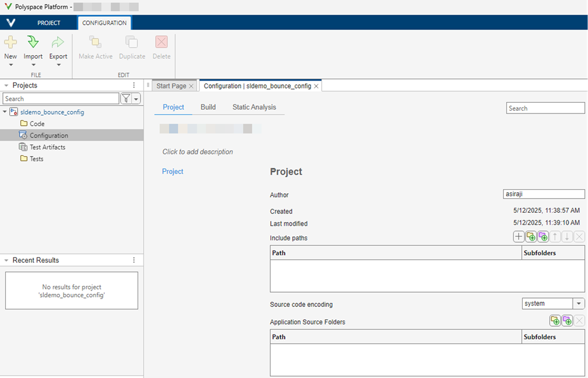Open Projects panel options menu
This screenshot has height=378, width=588.
tap(134, 85)
